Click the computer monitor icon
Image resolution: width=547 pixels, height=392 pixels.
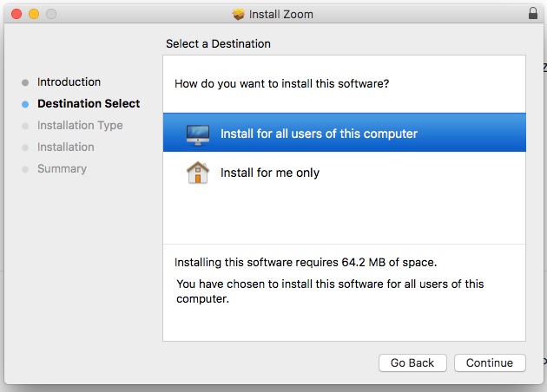coord(198,134)
